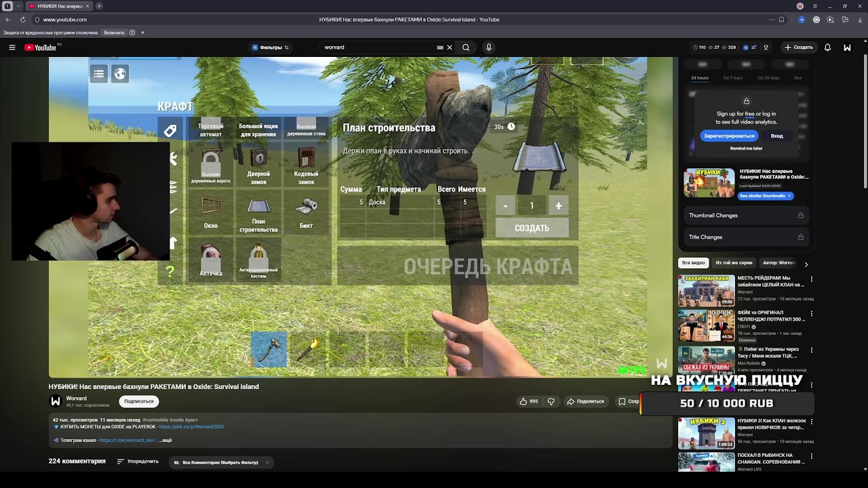
Task: Click the Вход log in button
Action: coord(777,136)
